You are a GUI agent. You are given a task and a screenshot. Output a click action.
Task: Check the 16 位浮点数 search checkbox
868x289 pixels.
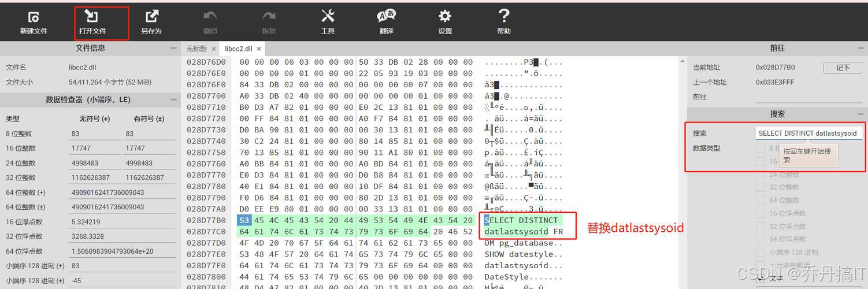pyautogui.click(x=760, y=213)
